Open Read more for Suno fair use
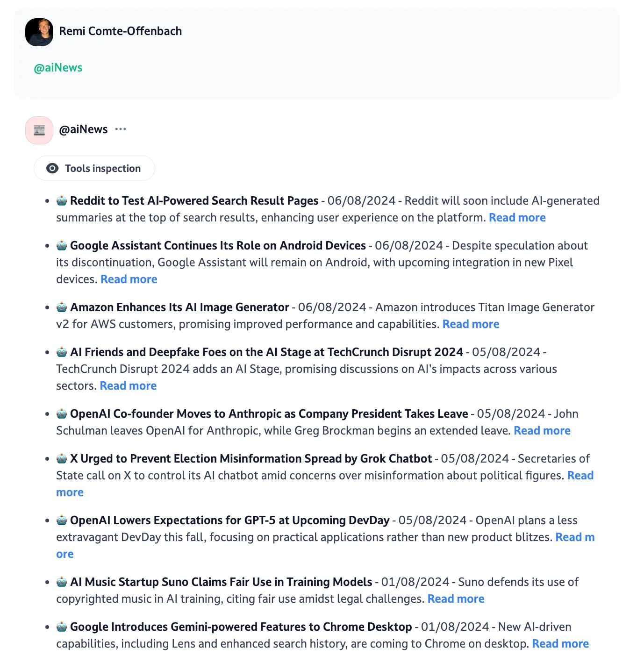Viewport: 644px width, 656px height. point(456,599)
